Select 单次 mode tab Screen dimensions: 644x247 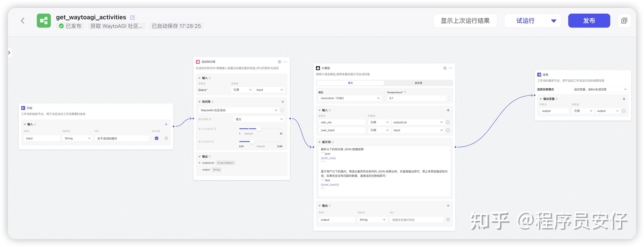coord(350,83)
